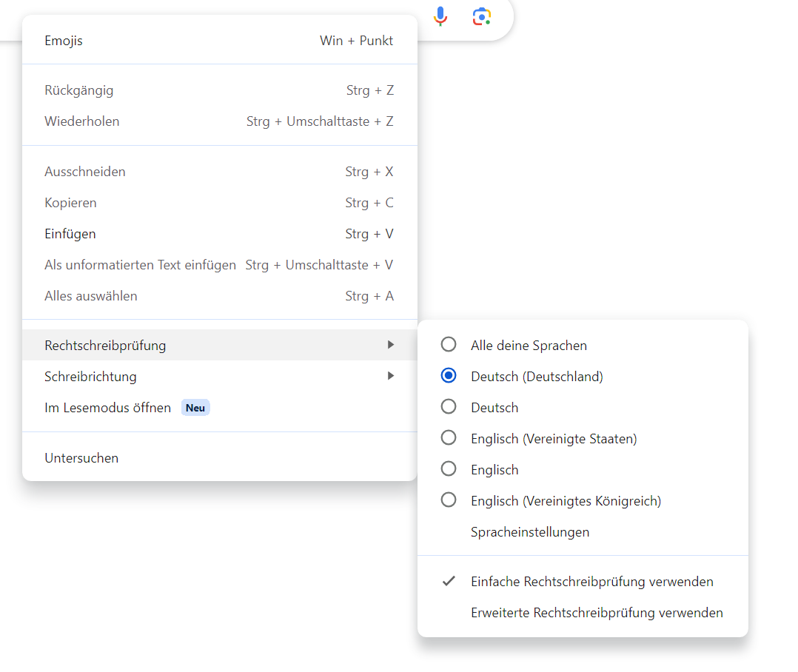
Task: Click Einfügen in the context menu
Action: [x=70, y=234]
